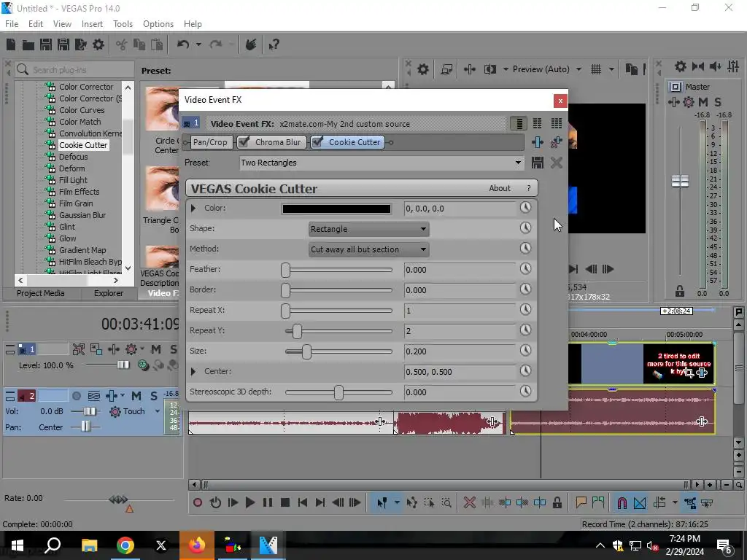Image resolution: width=747 pixels, height=560 pixels.
Task: Expand the Center parameter triangle
Action: click(193, 371)
